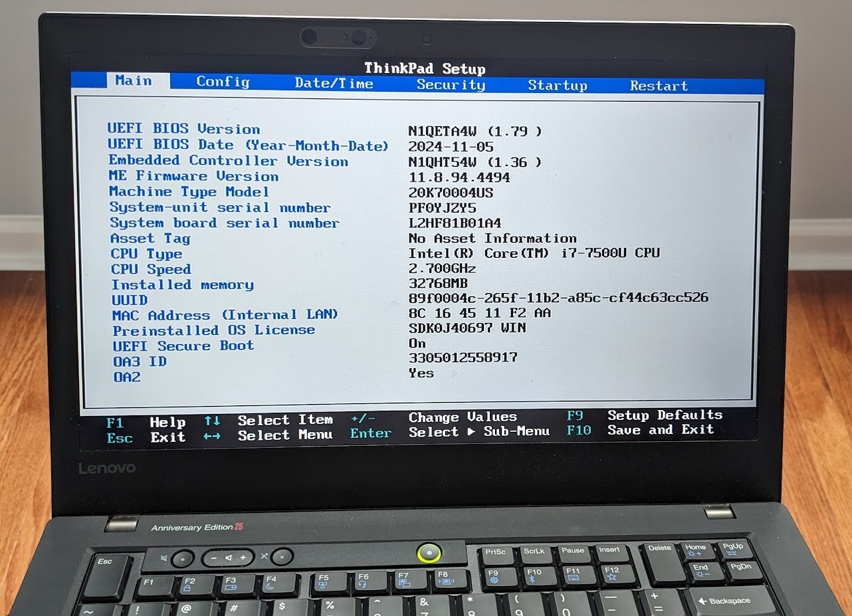Select the Machine Type Model label
The image size is (852, 616).
(189, 191)
